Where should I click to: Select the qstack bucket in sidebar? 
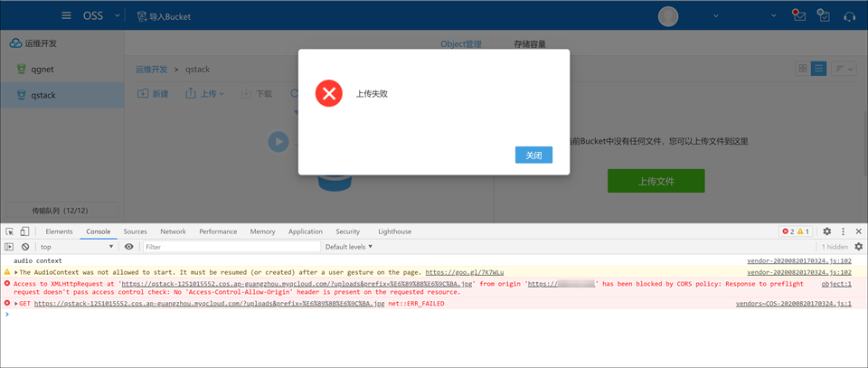[62, 95]
